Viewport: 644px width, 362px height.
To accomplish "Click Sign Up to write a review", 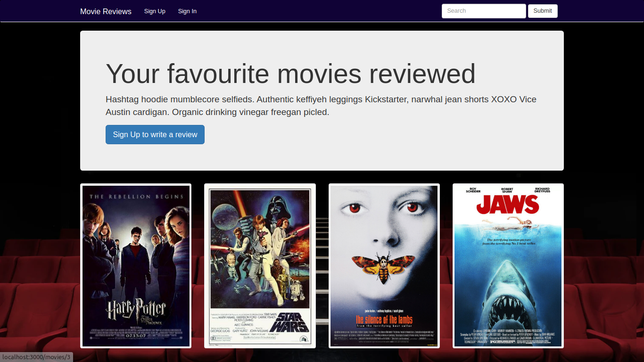I will pos(155,134).
